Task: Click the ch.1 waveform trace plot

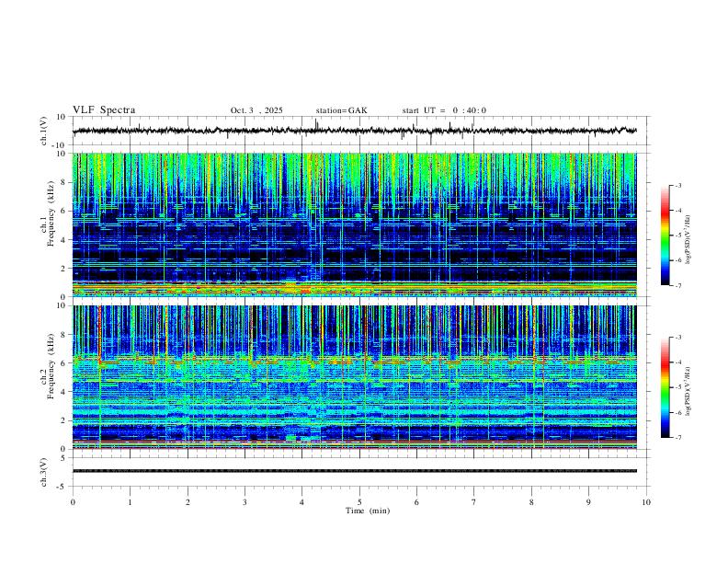Action: point(355,131)
